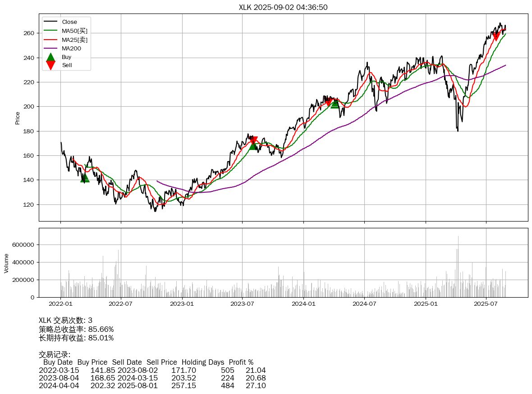The width and height of the screenshot is (532, 394).
Task: Click the red Sell triangle in legend
Action: 50,65
